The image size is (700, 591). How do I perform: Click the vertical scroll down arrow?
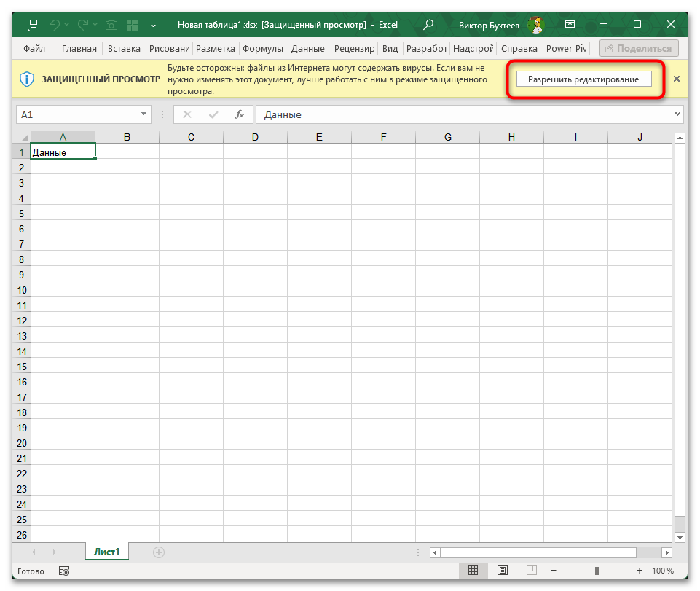[x=680, y=537]
